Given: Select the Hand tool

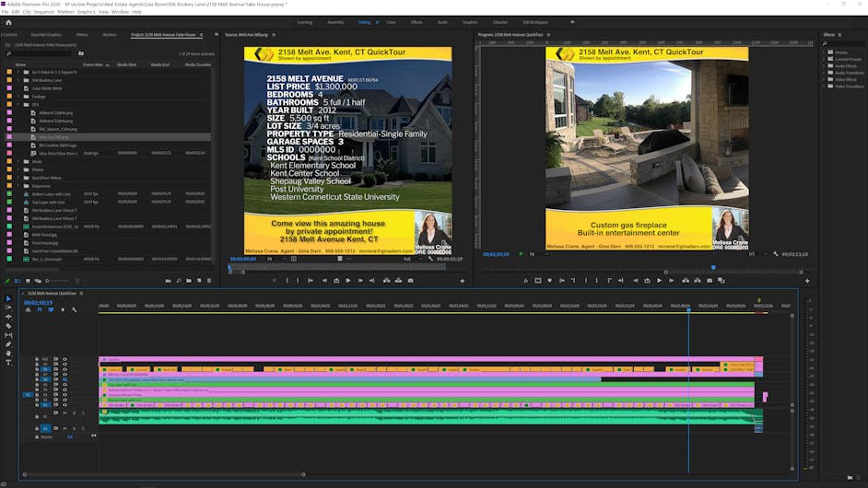Looking at the screenshot, I should (x=8, y=353).
